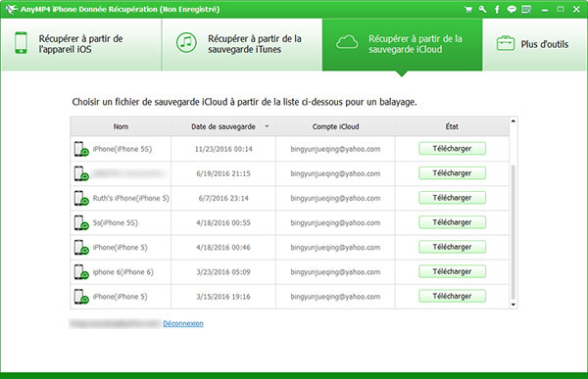This screenshot has width=588, height=379.
Task: Click Télécharger for the 11/23/2016 00:14 backup
Action: pyautogui.click(x=452, y=149)
